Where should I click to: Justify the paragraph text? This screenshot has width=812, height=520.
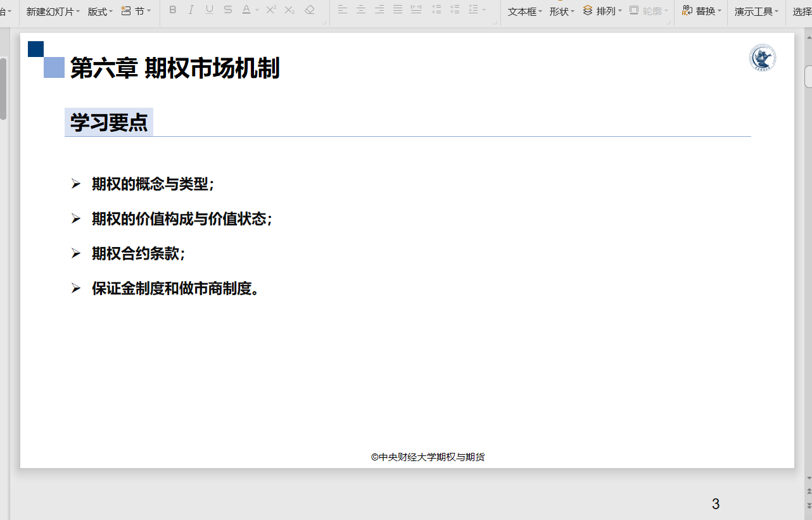[x=398, y=10]
